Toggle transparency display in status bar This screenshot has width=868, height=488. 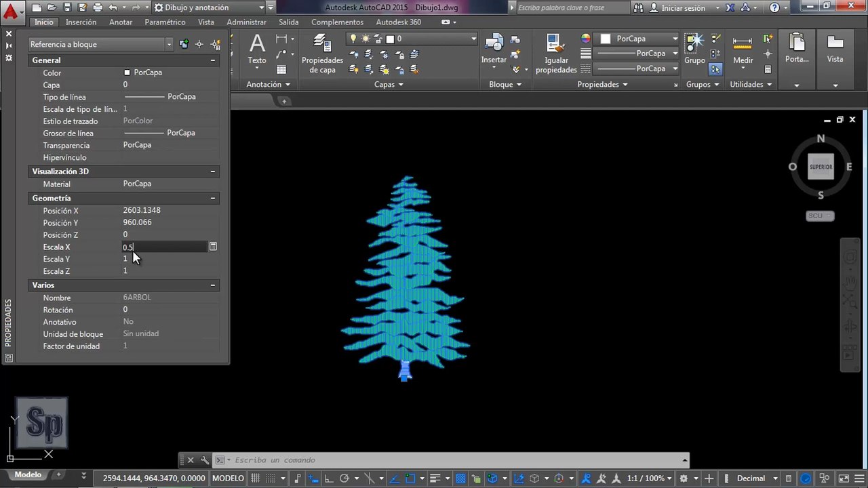(461, 479)
